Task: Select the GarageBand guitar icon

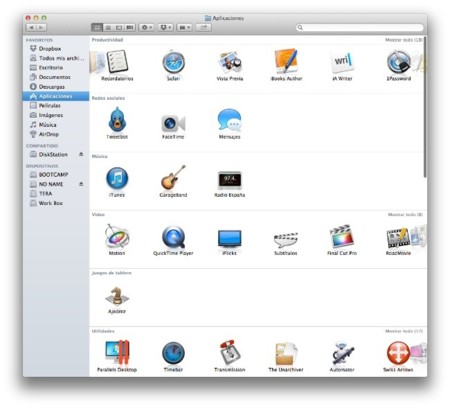Action: pyautogui.click(x=173, y=177)
